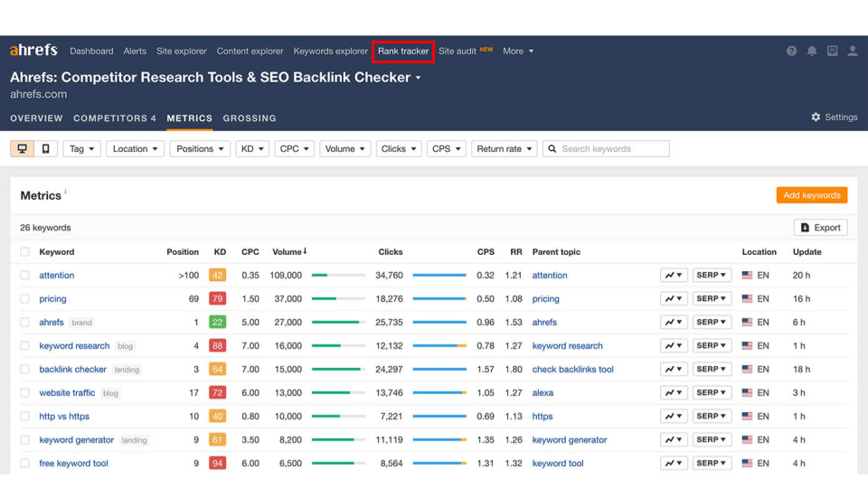
Task: Expand the CPC filter dropdown
Action: (294, 149)
